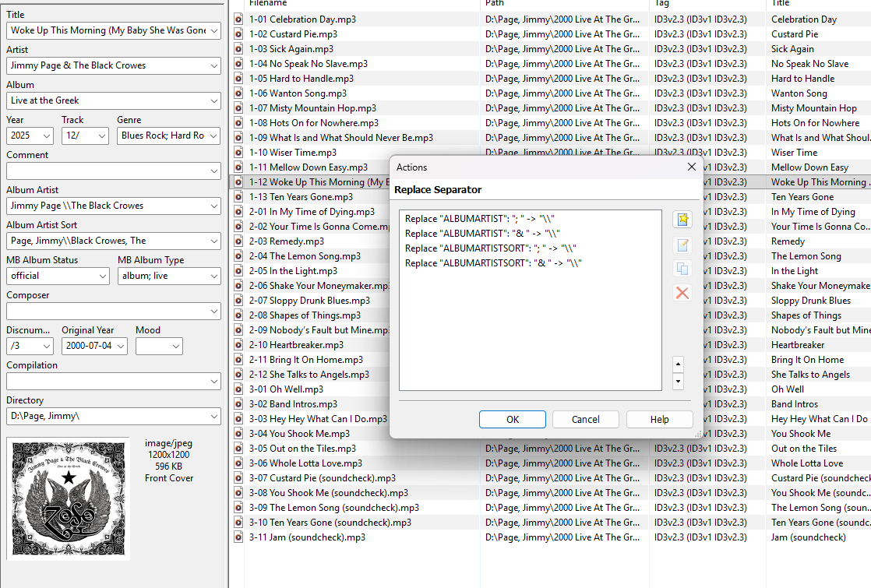Click the Move action up arrow
Image resolution: width=871 pixels, height=588 pixels.
coord(678,364)
